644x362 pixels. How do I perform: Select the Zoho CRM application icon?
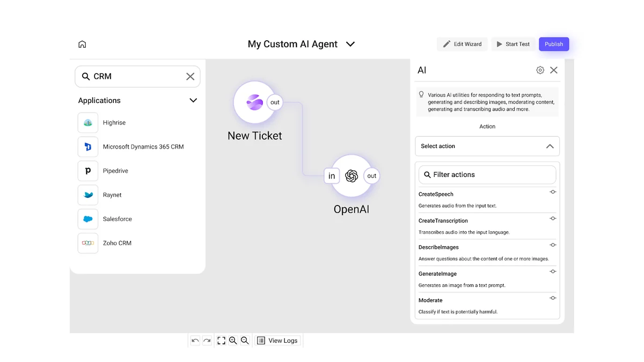(88, 243)
